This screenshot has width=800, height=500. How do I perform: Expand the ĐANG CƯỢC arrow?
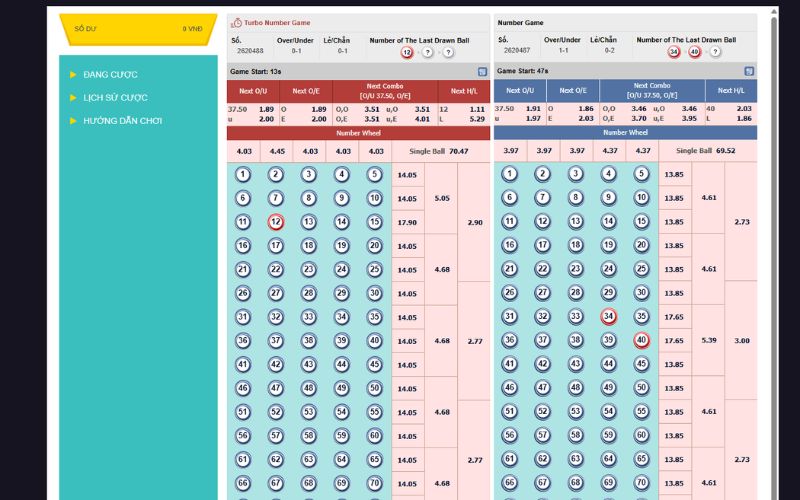[73, 75]
